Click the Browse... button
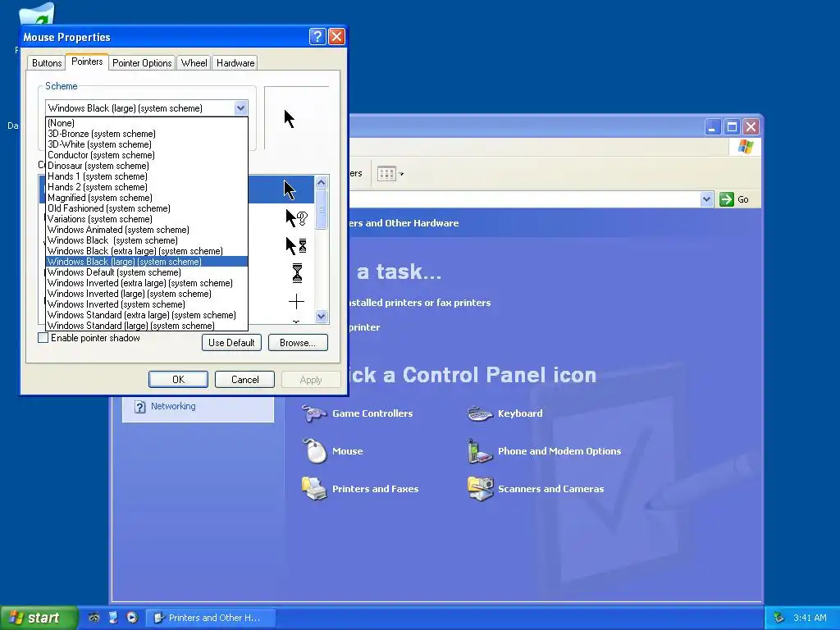The width and height of the screenshot is (840, 630). (298, 342)
